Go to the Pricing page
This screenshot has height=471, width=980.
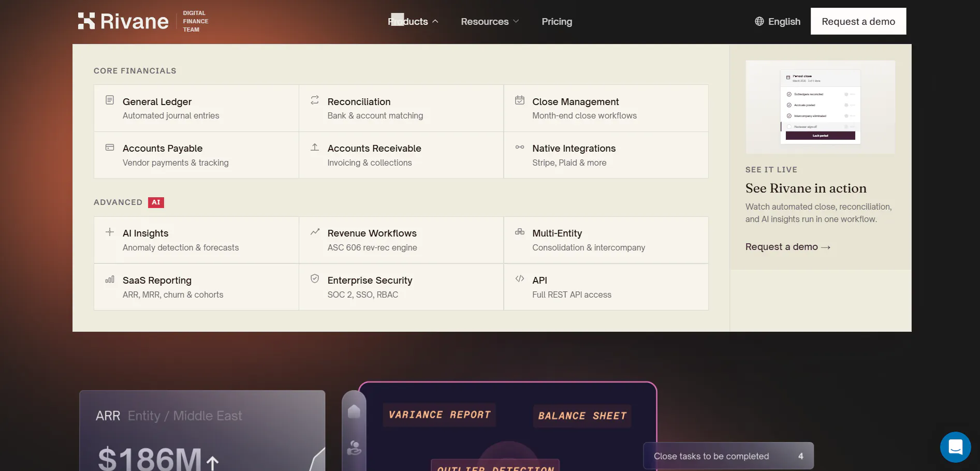click(x=557, y=21)
